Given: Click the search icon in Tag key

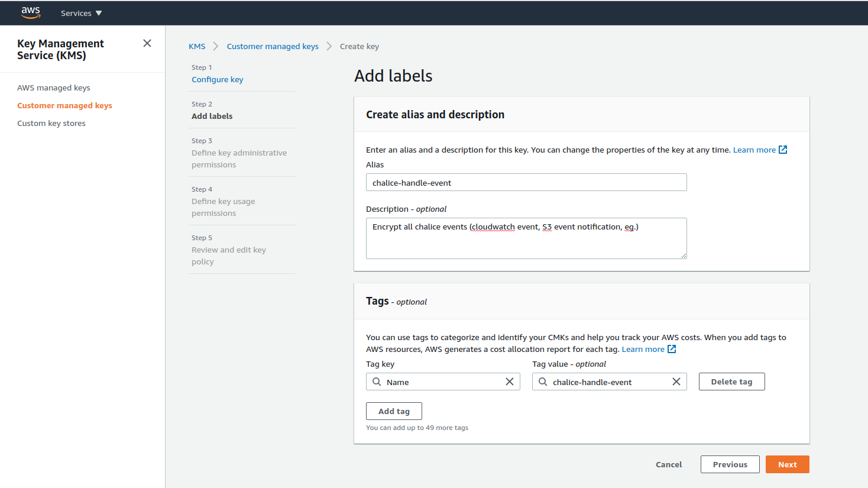Looking at the screenshot, I should point(377,382).
